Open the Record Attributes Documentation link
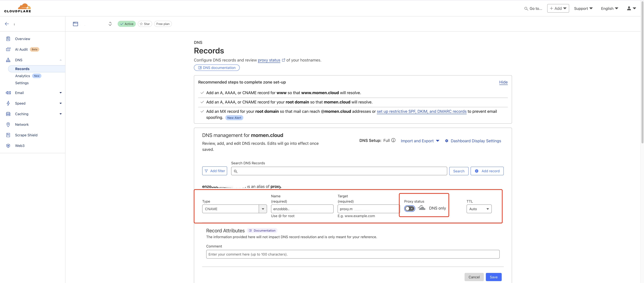 pyautogui.click(x=262, y=230)
